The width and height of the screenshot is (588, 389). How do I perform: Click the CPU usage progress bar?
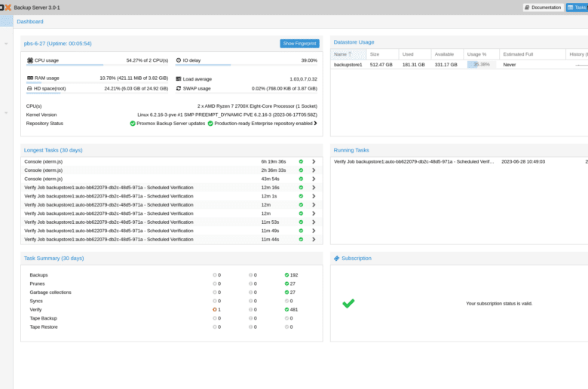pos(97,65)
